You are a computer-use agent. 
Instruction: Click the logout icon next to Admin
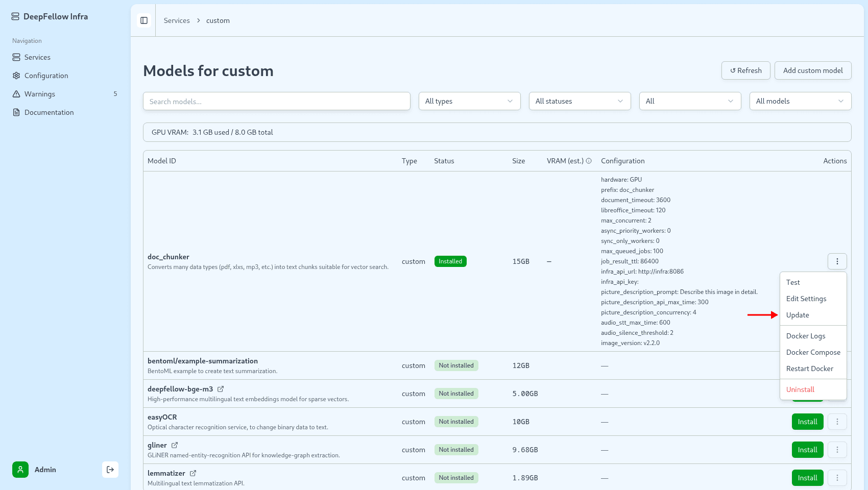point(110,470)
